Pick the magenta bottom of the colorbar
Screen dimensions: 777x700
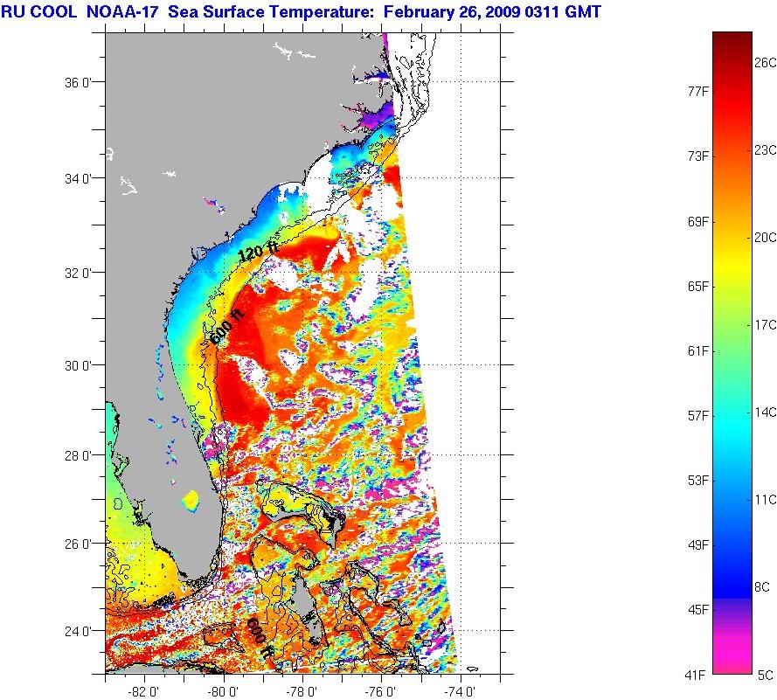[732, 654]
